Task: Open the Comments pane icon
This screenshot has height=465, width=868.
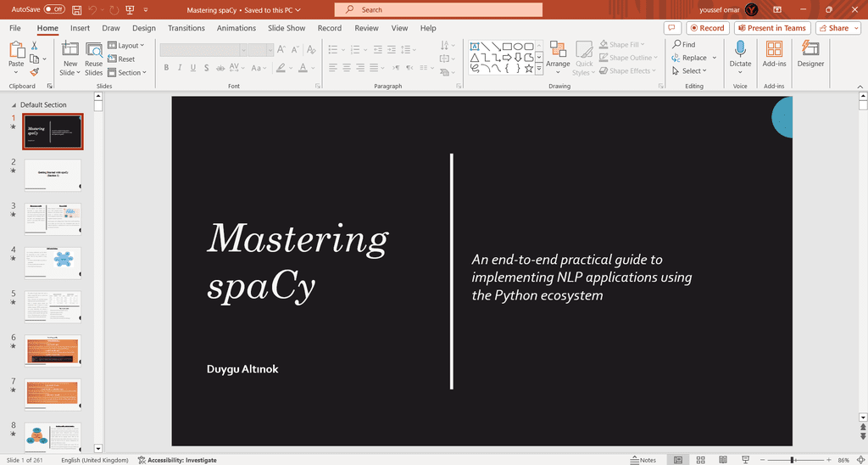Action: click(x=672, y=28)
